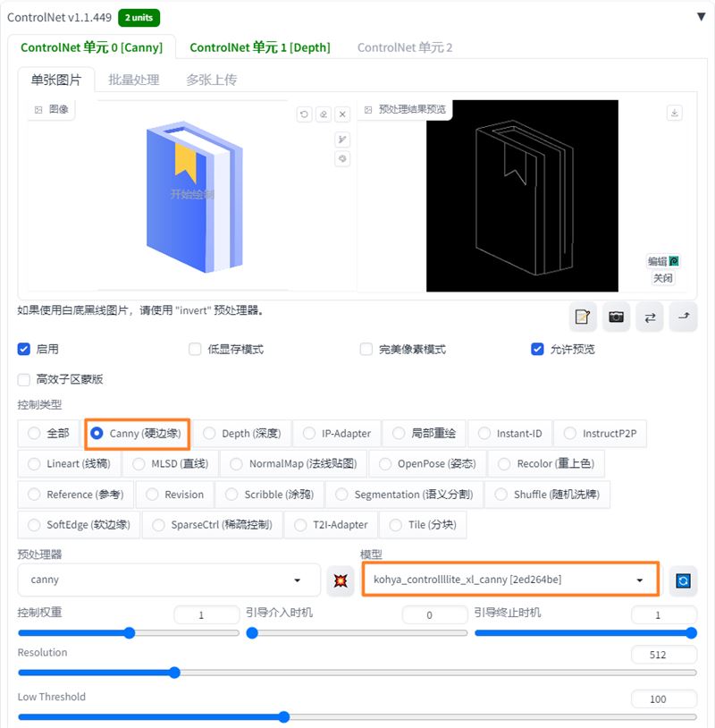Enable the 低显存模式 checkbox
Viewport: 715px width, 728px height.
tap(195, 349)
